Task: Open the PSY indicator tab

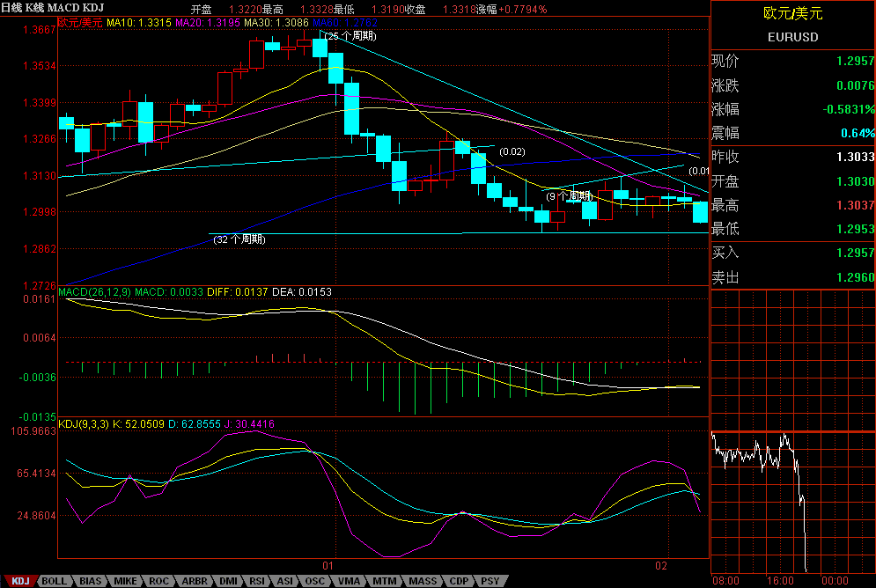Action: point(490,581)
